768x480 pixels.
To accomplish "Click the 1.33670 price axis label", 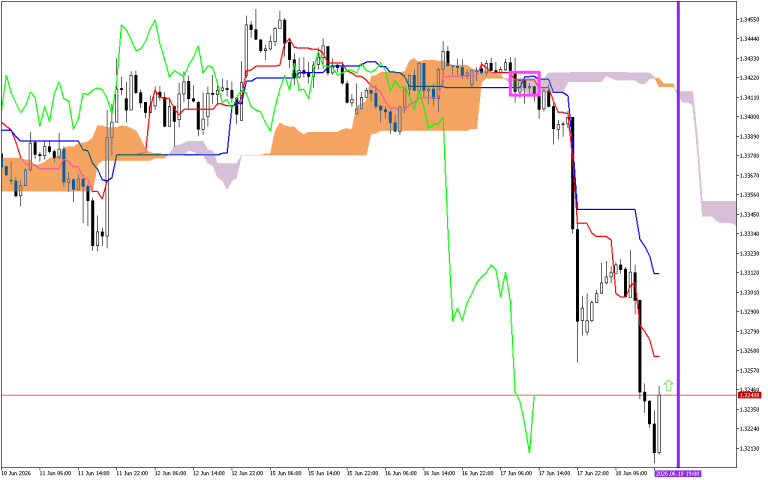I will click(750, 175).
